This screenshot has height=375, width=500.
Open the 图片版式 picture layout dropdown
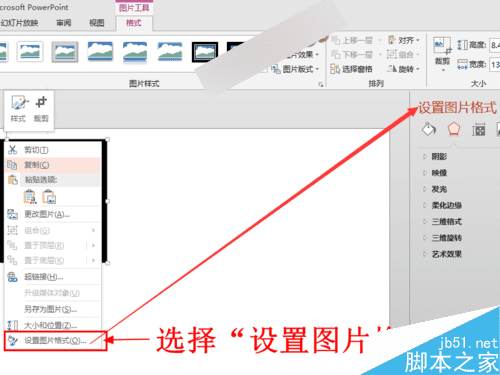pyautogui.click(x=295, y=69)
